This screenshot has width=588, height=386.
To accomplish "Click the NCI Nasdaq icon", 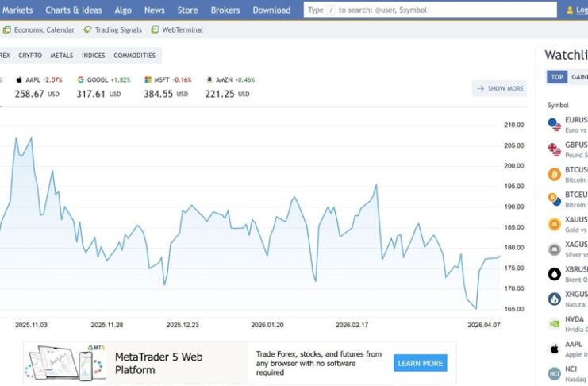I will click(x=554, y=374).
